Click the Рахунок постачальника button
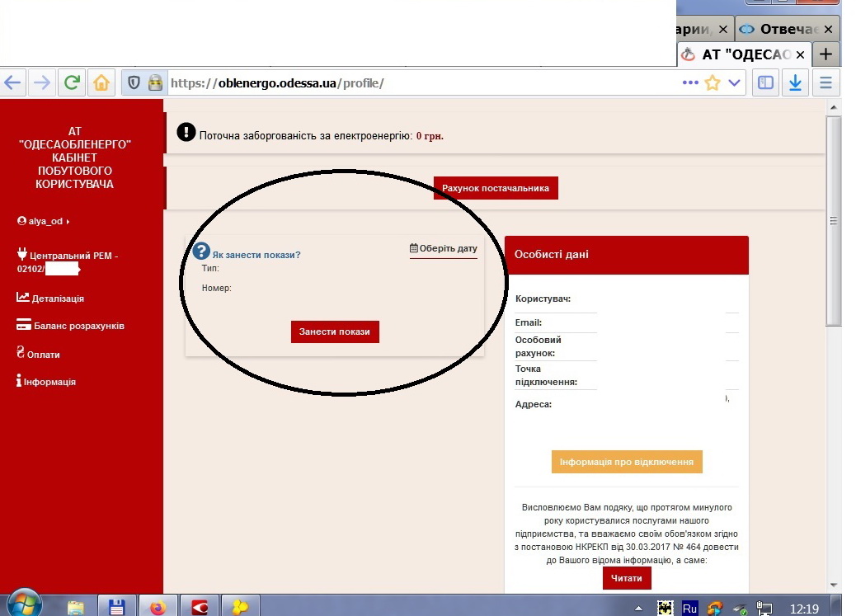Viewport: 856px width, 616px height. pyautogui.click(x=496, y=188)
